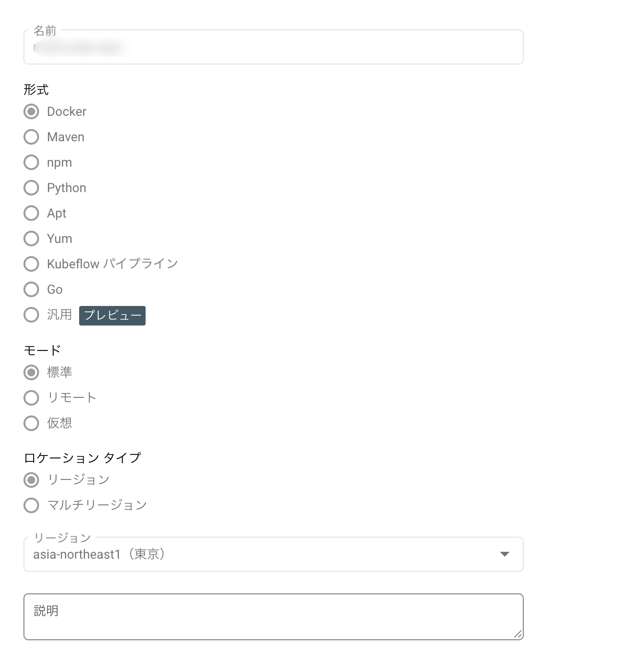Click the プレビュー badge next to 汎用
Screen dimensions: 644x652
[x=112, y=315]
